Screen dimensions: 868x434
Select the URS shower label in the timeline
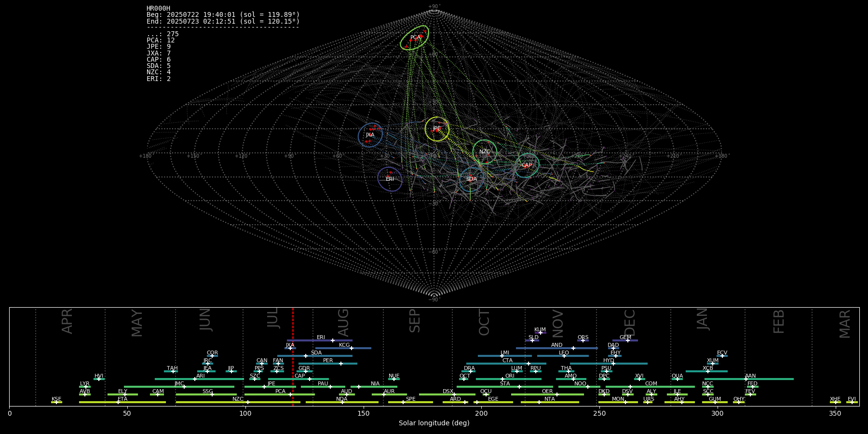pos(649,399)
